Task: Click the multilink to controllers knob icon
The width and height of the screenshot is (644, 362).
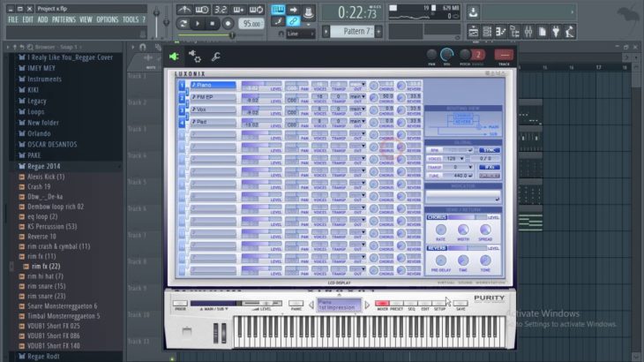Action: 308,12
